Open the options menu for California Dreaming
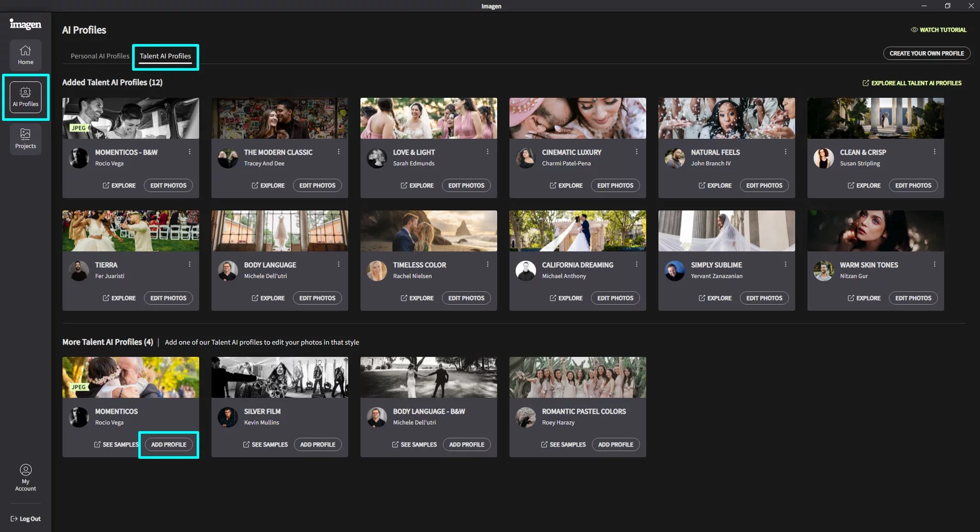Image resolution: width=980 pixels, height=532 pixels. pyautogui.click(x=636, y=264)
